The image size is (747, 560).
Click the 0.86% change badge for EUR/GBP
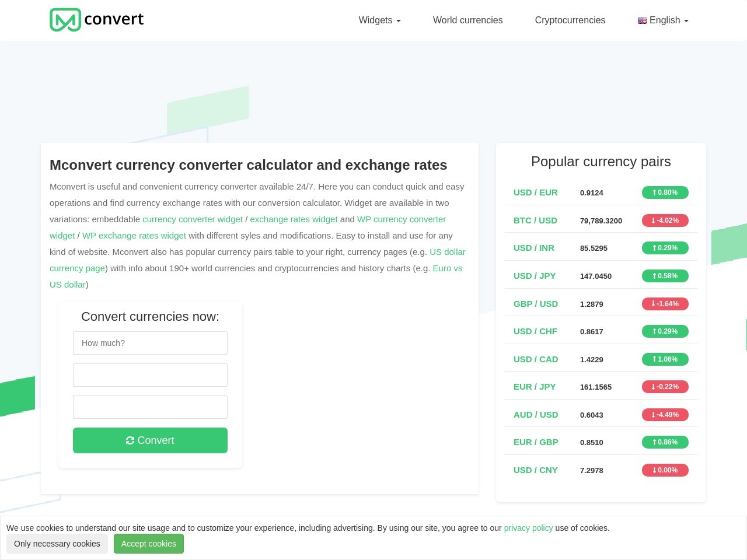pos(665,442)
